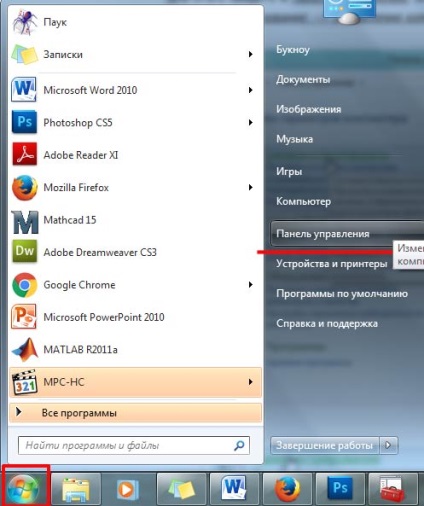This screenshot has width=424, height=506.
Task: Click Windows Explorer folder icon in taskbar
Action: coord(76,489)
